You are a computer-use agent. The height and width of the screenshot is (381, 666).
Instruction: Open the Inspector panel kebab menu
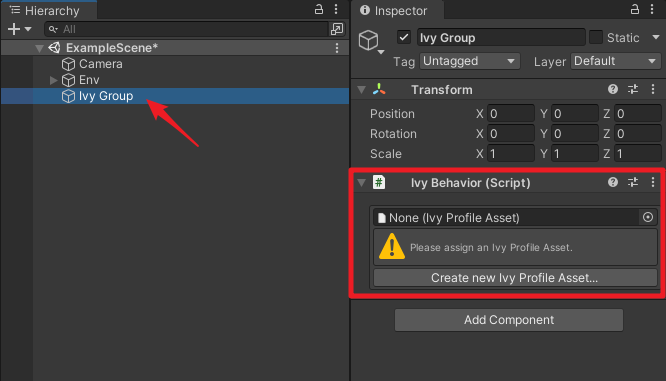click(x=652, y=9)
